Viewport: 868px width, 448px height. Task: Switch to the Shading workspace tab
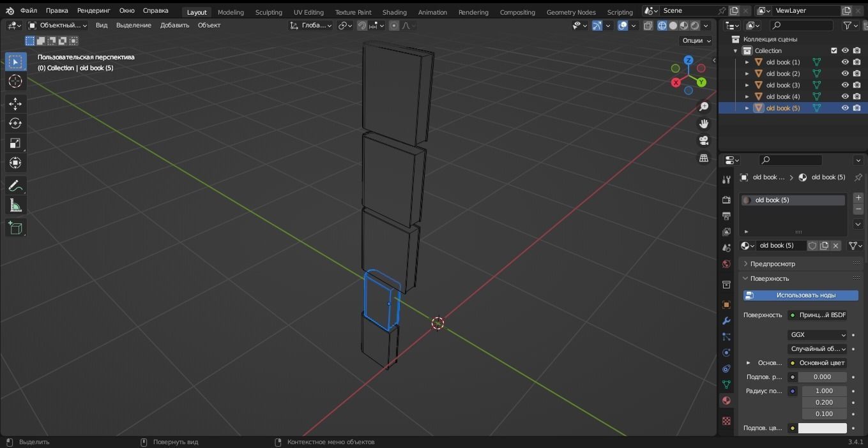tap(394, 12)
